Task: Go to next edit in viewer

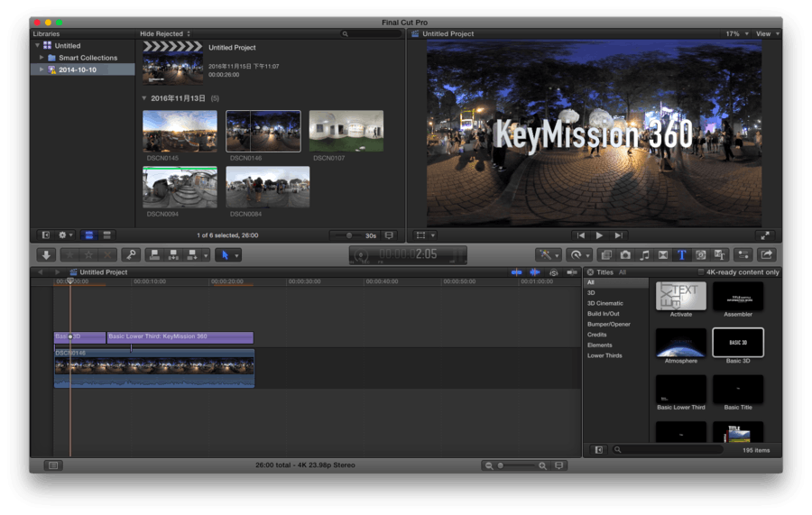Action: click(x=618, y=235)
